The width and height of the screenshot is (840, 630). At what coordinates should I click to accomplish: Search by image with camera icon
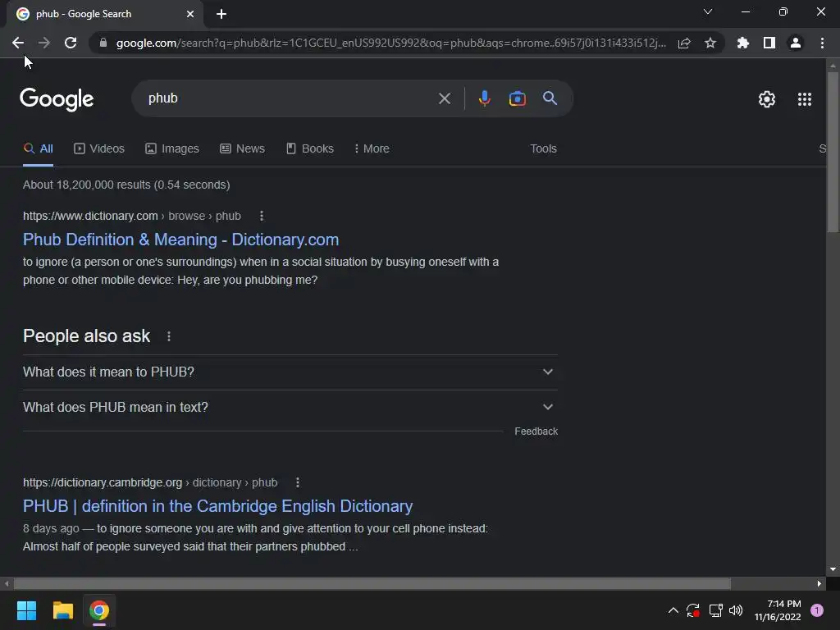[517, 98]
